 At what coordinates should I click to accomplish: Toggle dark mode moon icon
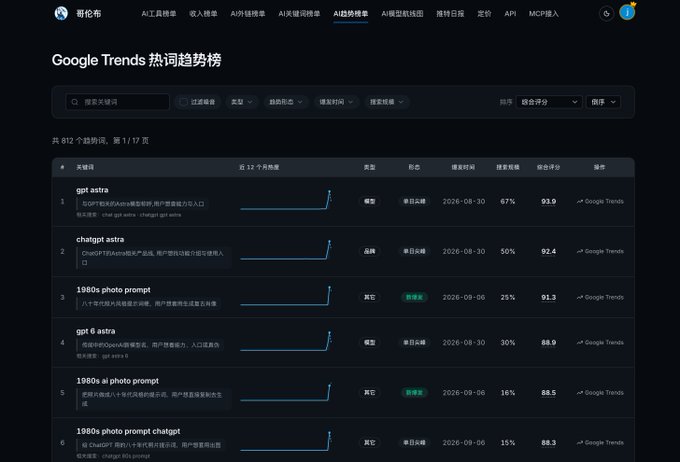click(x=606, y=13)
